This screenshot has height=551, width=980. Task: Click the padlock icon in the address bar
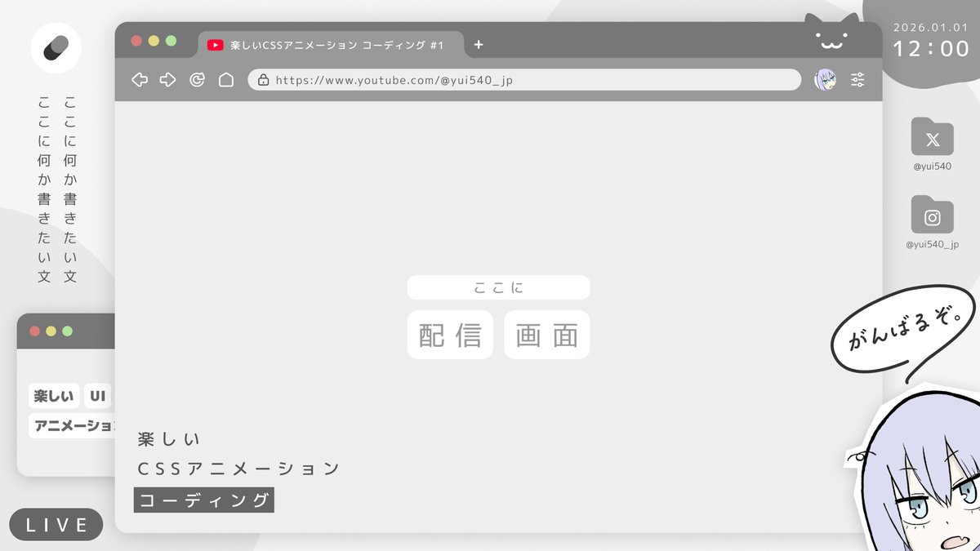(x=263, y=79)
